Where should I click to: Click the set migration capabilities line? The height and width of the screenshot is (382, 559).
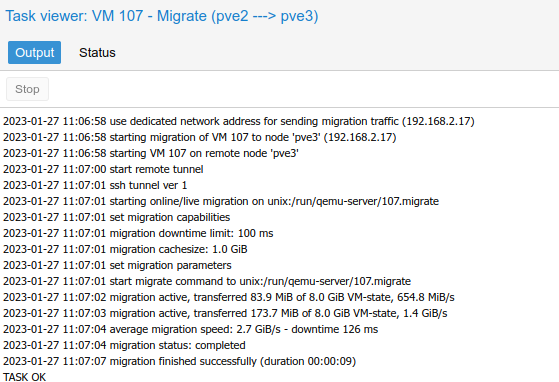pyautogui.click(x=117, y=217)
